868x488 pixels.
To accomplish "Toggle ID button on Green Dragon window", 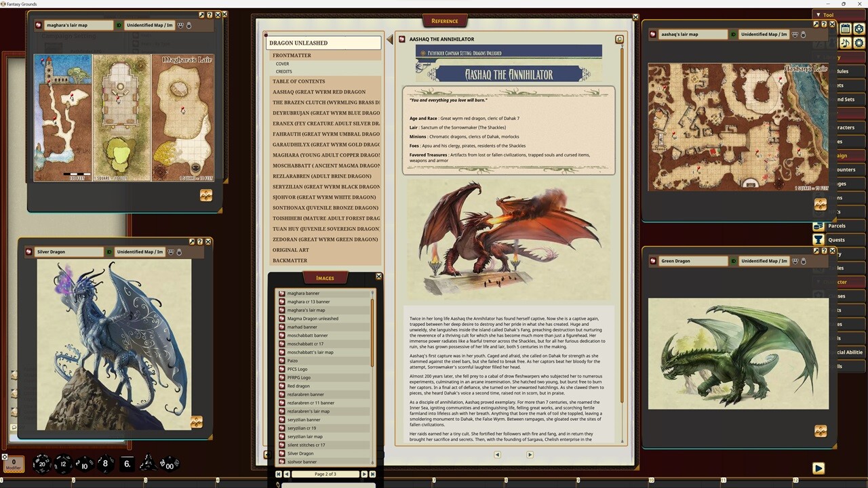I will (x=733, y=261).
